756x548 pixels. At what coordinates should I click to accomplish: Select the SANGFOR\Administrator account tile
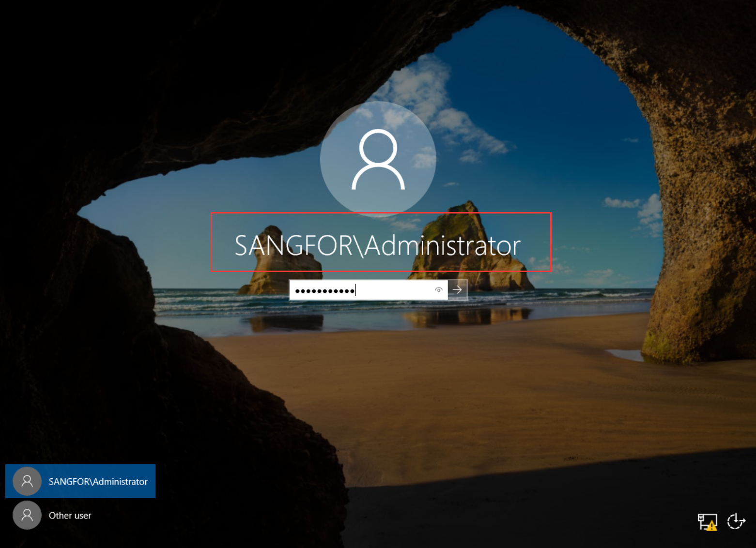point(80,481)
